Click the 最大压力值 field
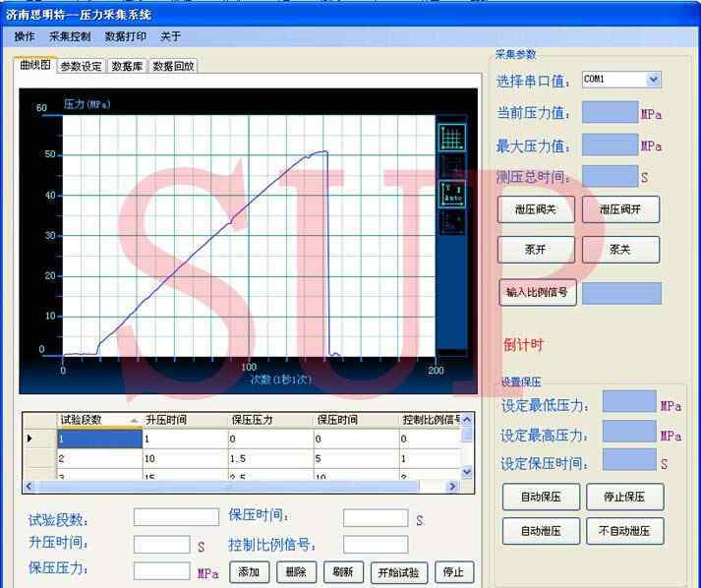Screen dimensions: 701x588 (610, 145)
